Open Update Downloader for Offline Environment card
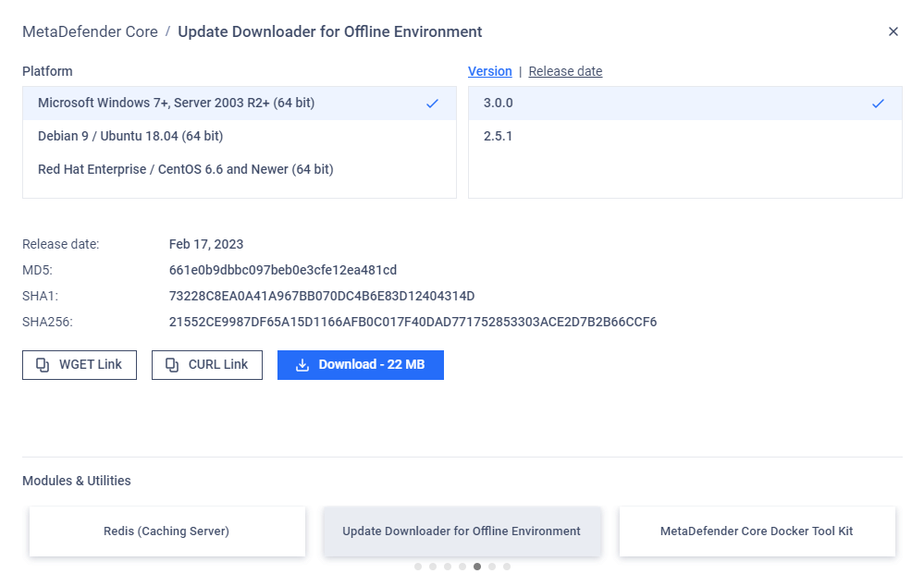This screenshot has height=586, width=924. [x=462, y=531]
